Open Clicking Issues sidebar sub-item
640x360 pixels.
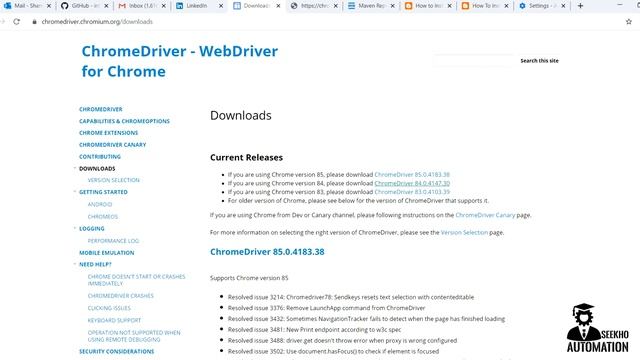[109, 308]
